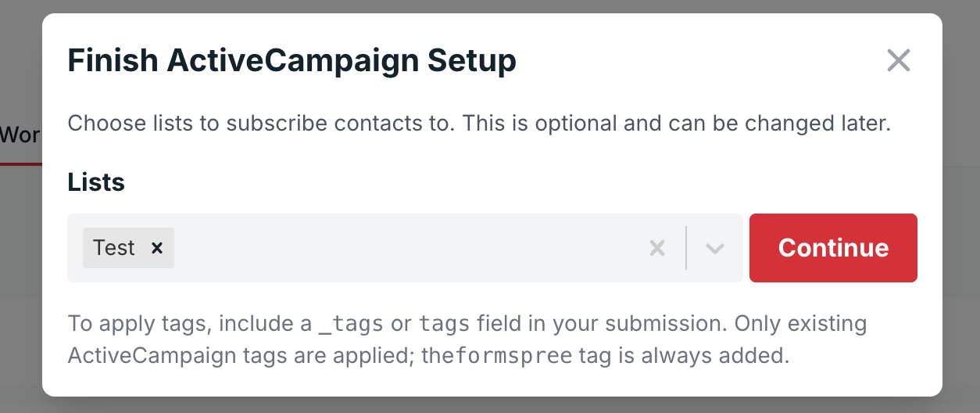Screen dimensions: 980x413
Task: Click the 'tag is always added' text
Action: pos(681,357)
